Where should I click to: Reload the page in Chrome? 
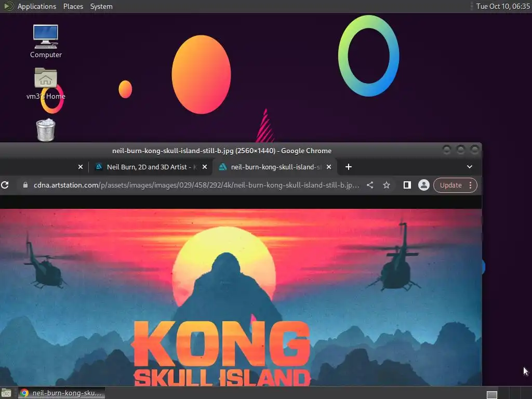5,185
